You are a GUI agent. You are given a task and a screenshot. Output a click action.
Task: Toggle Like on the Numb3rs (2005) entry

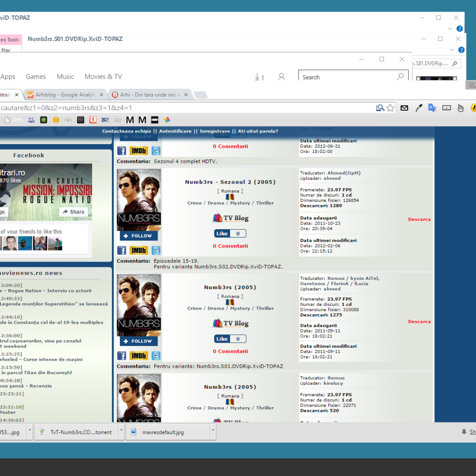222,338
